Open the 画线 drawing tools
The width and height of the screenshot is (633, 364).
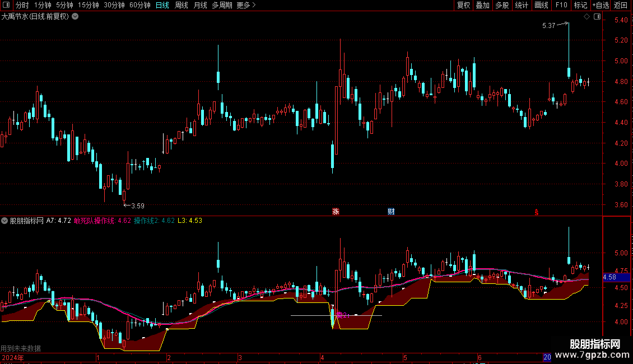coord(541,5)
